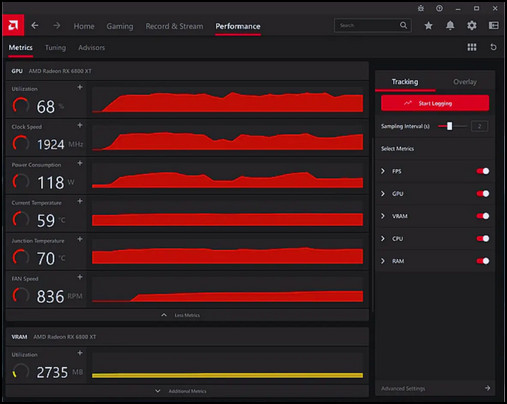Click the GPU Utilization graph
This screenshot has height=404, width=507.
click(x=227, y=100)
